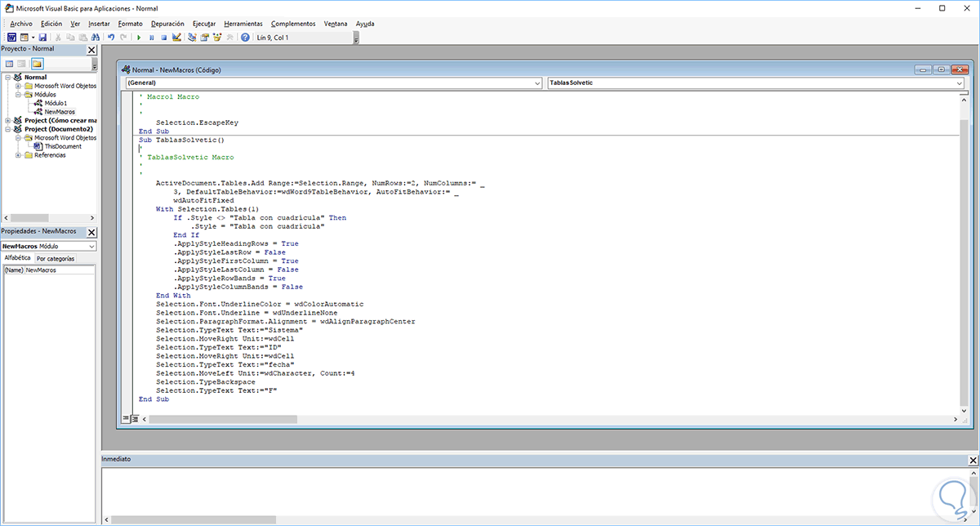The width and height of the screenshot is (980, 526).
Task: Open the Complementos menu
Action: (x=294, y=24)
